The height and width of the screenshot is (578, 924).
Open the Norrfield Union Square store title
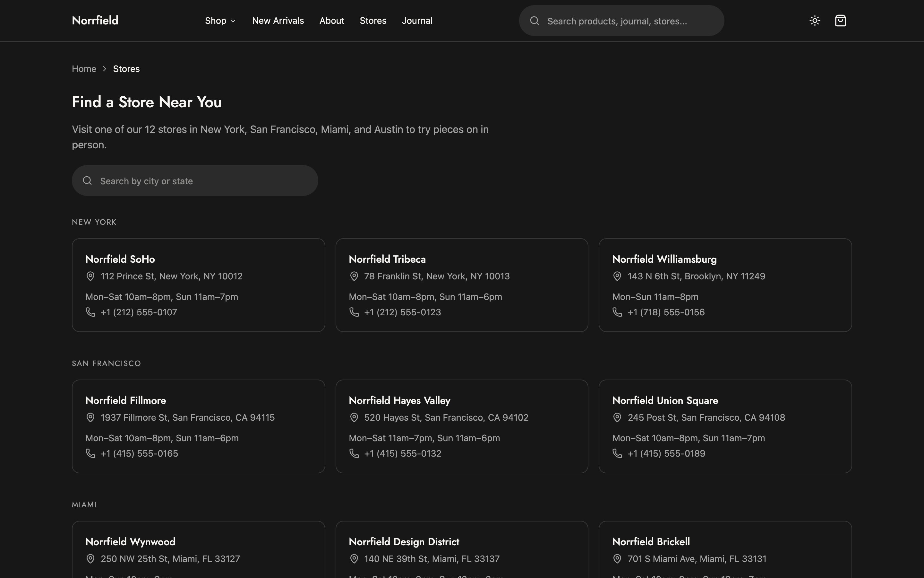(665, 401)
